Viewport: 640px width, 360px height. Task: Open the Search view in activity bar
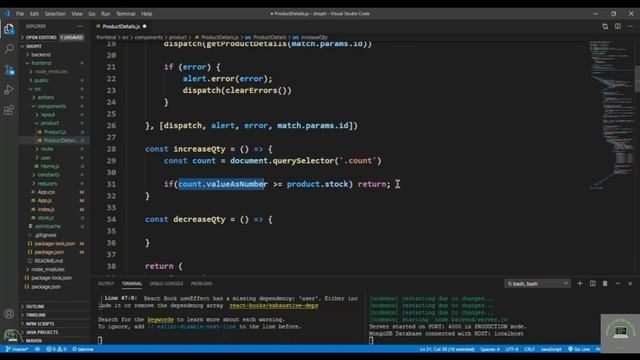coord(9,49)
